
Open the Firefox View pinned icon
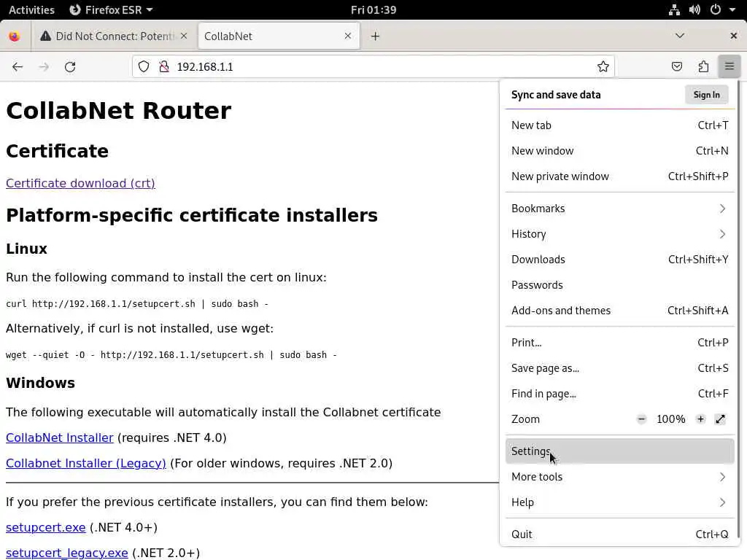[15, 36]
